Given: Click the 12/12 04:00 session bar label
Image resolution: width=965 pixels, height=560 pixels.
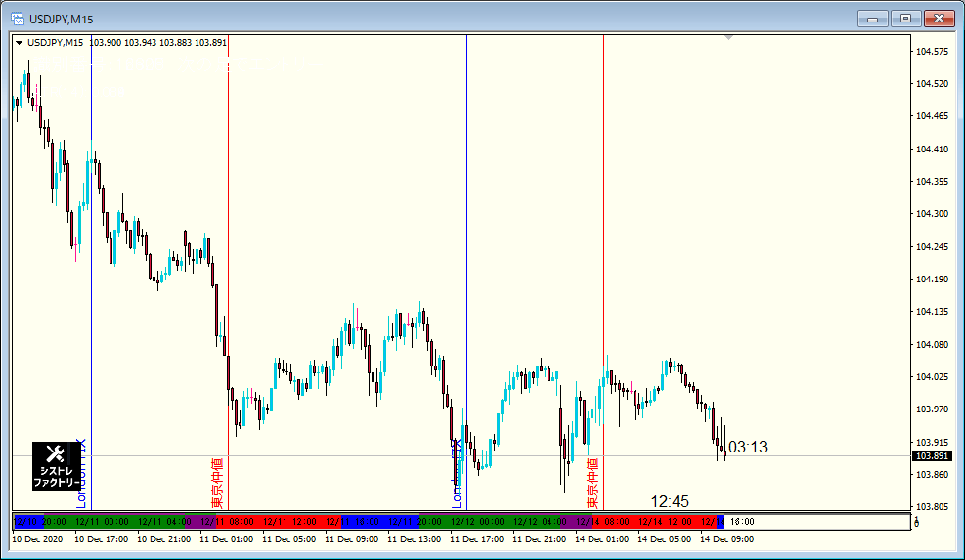Looking at the screenshot, I should [x=540, y=522].
